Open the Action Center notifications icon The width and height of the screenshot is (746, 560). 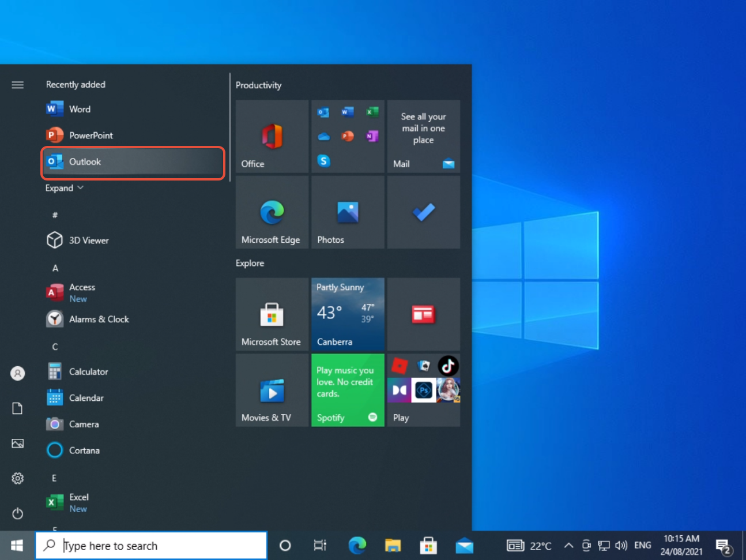tap(724, 546)
